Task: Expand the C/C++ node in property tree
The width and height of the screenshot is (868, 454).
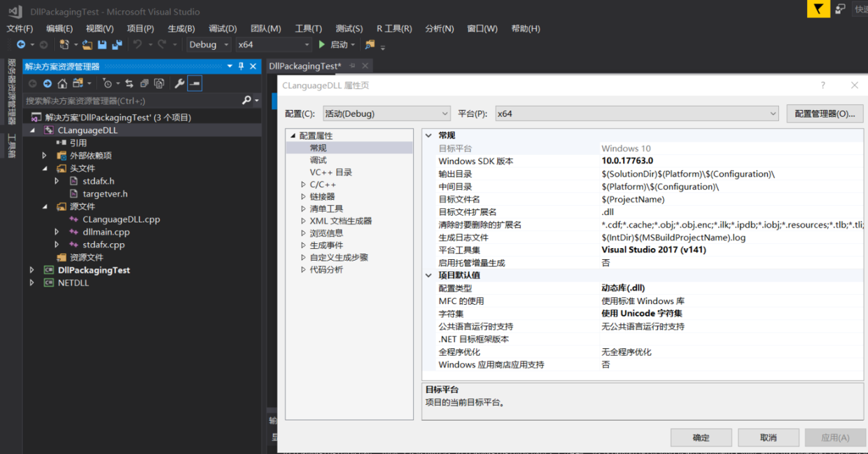Action: pyautogui.click(x=303, y=185)
